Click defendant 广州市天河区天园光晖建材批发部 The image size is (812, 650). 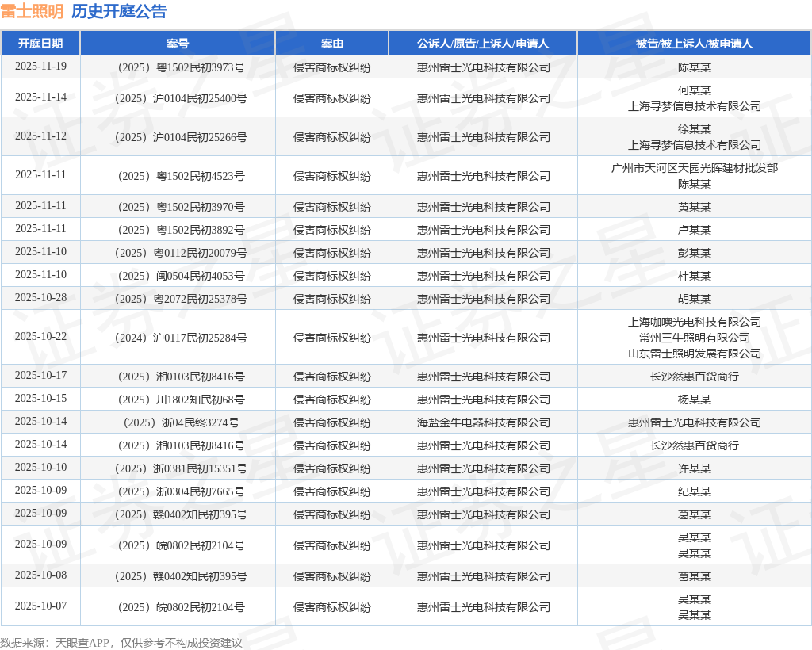pos(695,168)
